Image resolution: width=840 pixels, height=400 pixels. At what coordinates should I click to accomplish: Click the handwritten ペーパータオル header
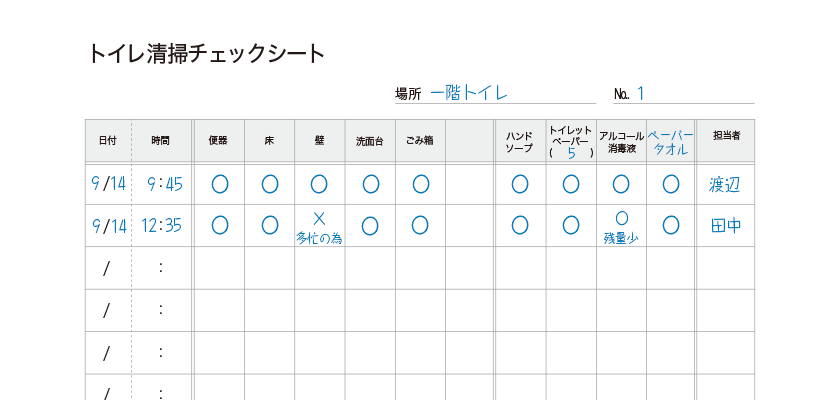click(x=670, y=141)
